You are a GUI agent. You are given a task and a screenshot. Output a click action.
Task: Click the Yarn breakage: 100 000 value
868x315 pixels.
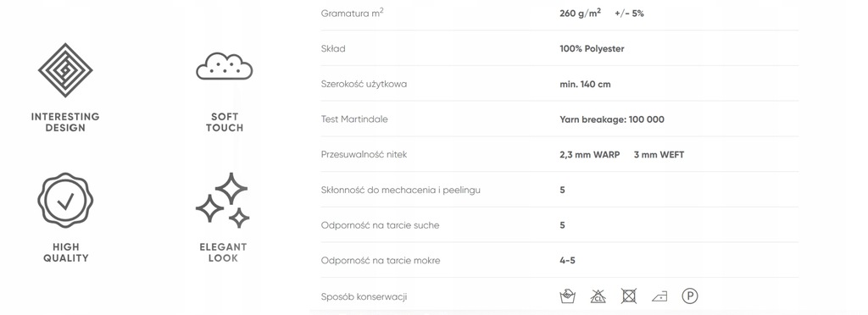click(612, 119)
